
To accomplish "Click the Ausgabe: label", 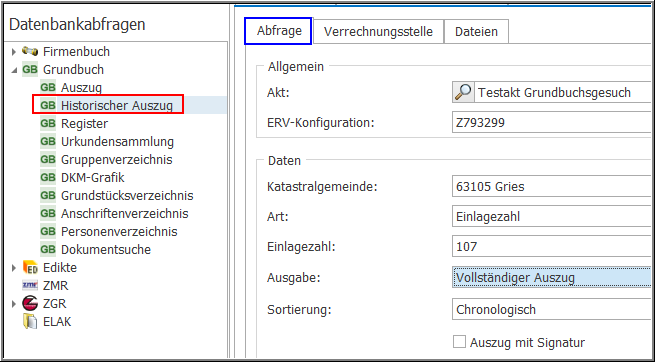I will [294, 278].
